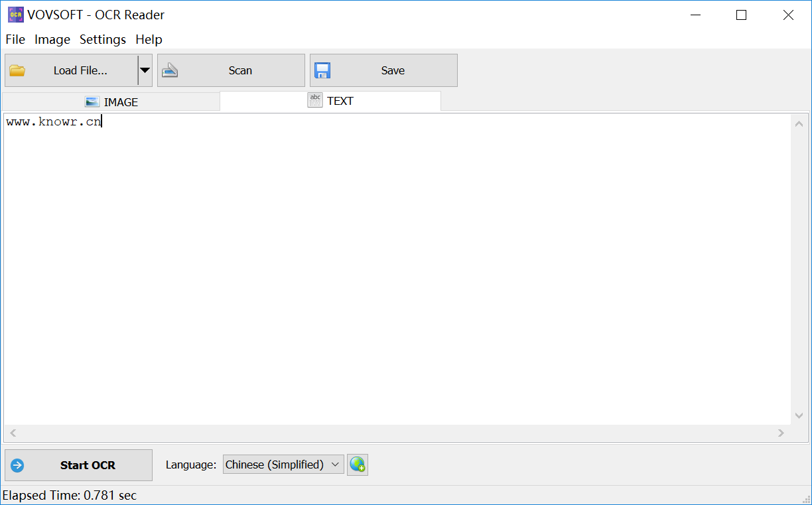Maximize the OCR Reader window

742,15
